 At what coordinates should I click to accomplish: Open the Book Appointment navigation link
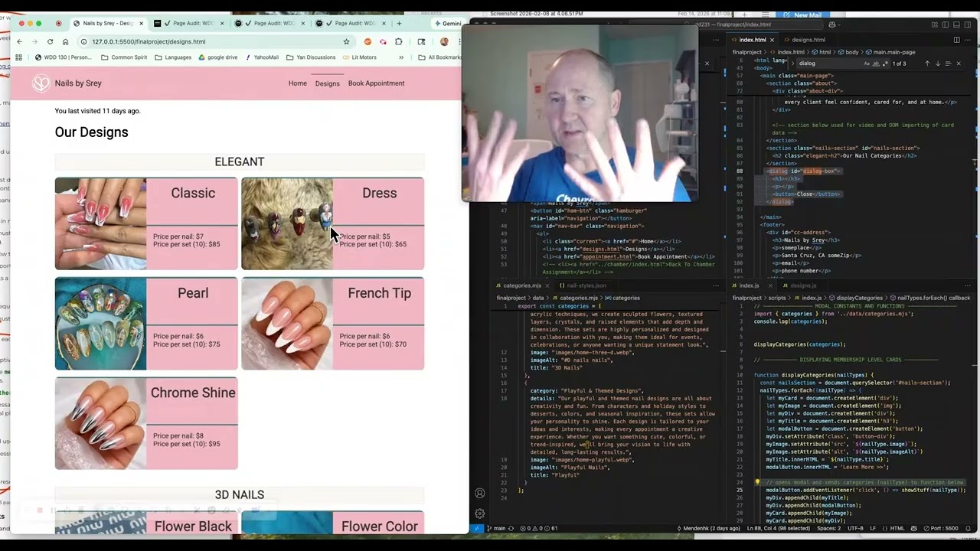(x=377, y=83)
